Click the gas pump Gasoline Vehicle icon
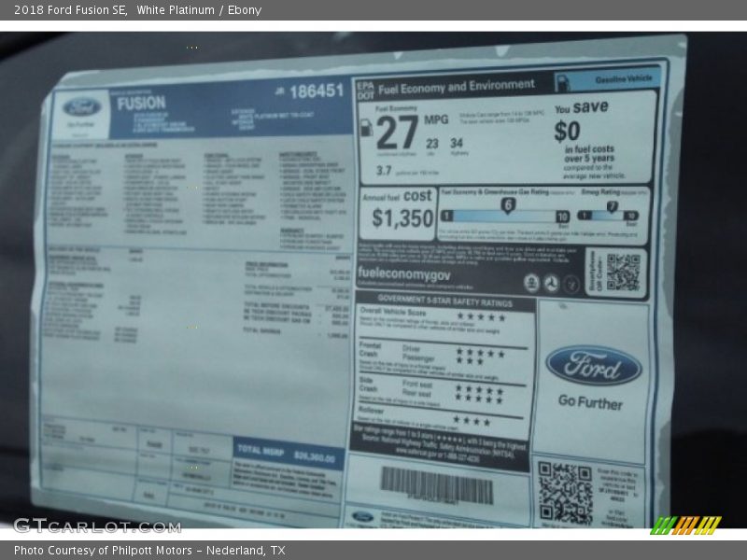 point(565,80)
